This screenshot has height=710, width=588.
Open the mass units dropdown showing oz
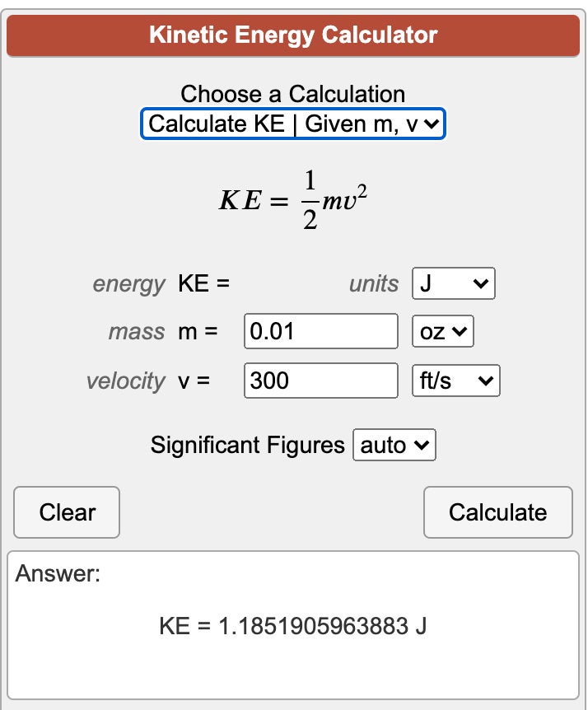coord(442,333)
